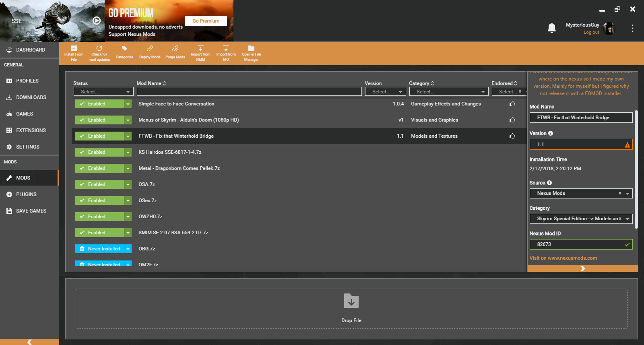The image size is (644, 345).
Task: Click Version info icon in details panel
Action: [551, 133]
